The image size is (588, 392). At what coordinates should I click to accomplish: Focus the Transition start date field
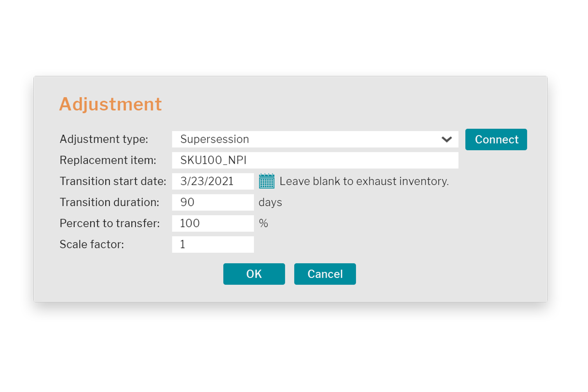pos(212,181)
